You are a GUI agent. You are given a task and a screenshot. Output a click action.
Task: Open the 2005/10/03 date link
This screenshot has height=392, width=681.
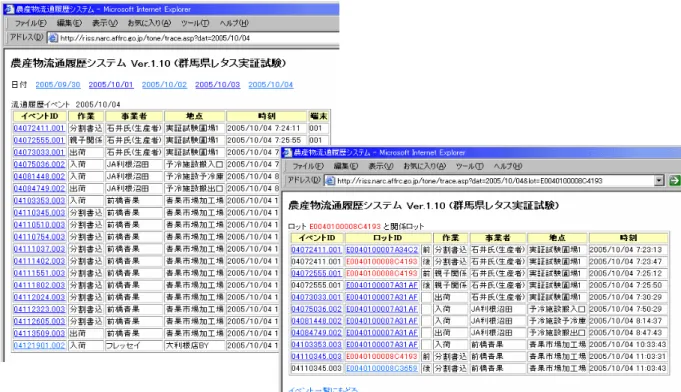coord(217,85)
